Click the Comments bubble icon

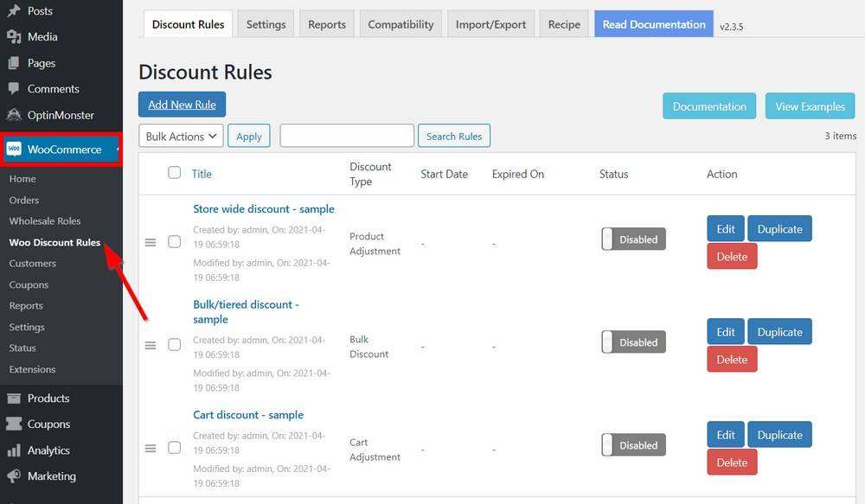[x=14, y=89]
